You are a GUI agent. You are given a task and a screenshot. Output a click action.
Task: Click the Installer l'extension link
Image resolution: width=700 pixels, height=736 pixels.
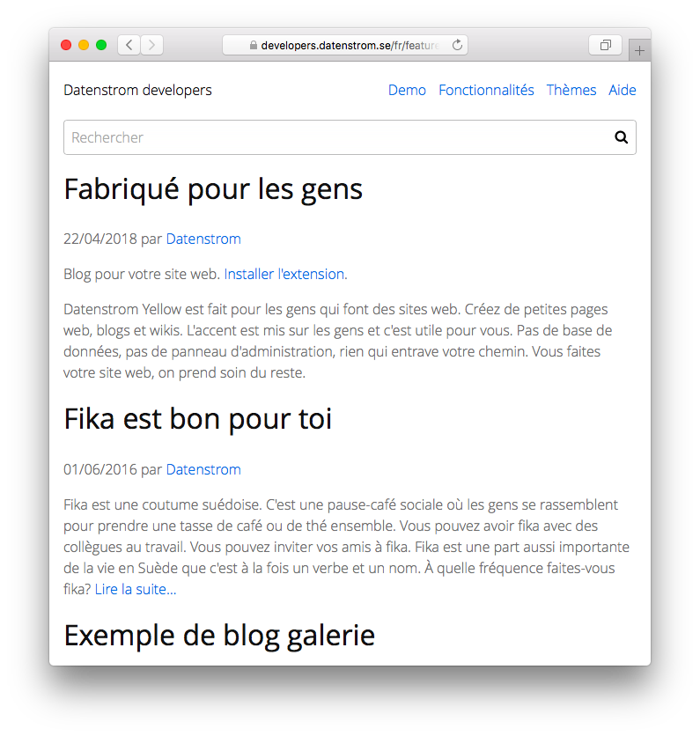[284, 274]
